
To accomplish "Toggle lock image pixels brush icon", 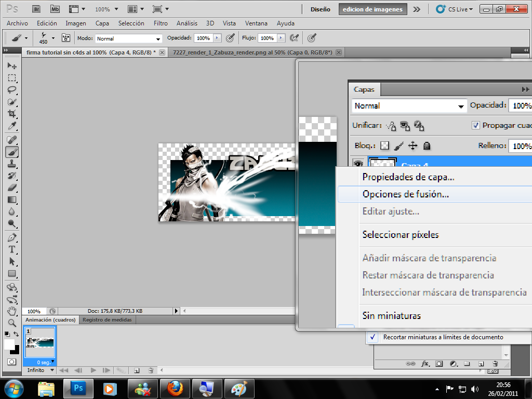I will 398,145.
